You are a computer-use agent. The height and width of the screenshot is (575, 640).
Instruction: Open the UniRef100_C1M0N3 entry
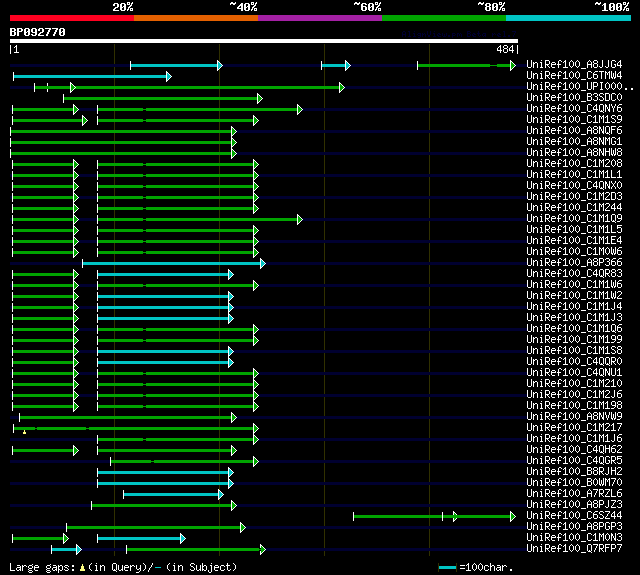tap(574, 538)
